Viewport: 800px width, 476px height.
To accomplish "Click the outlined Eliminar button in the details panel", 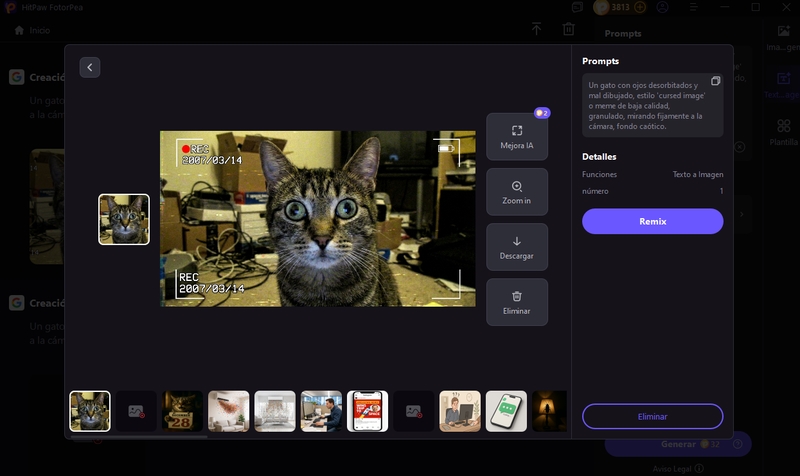I will [x=652, y=416].
